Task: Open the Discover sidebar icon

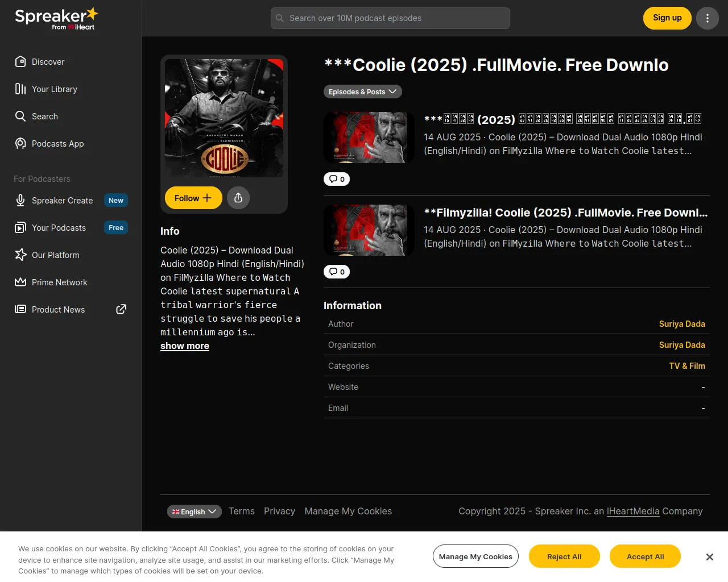Action: coord(20,61)
